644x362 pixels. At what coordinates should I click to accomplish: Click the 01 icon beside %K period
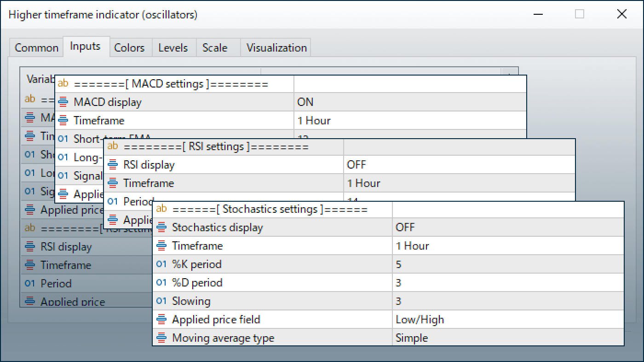(x=161, y=264)
